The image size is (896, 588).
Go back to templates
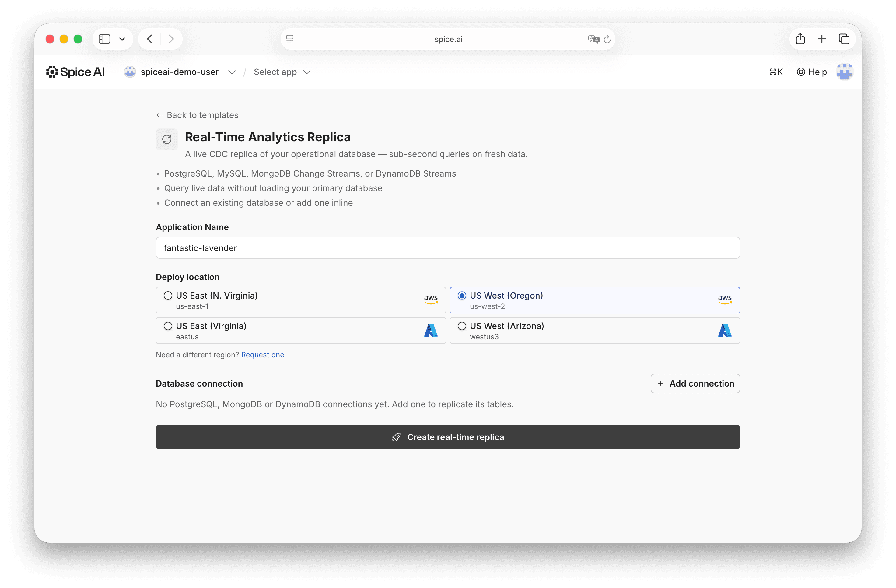[197, 115]
